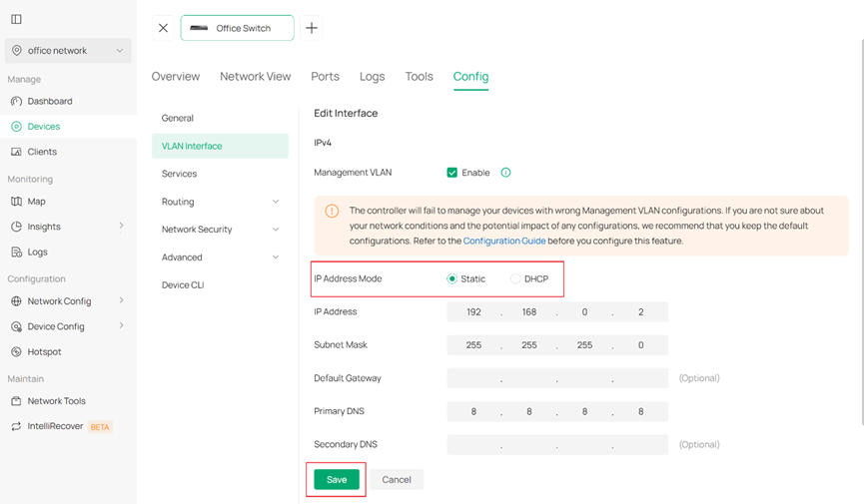This screenshot has height=504, width=864.
Task: Cancel editing the interface
Action: click(x=397, y=480)
